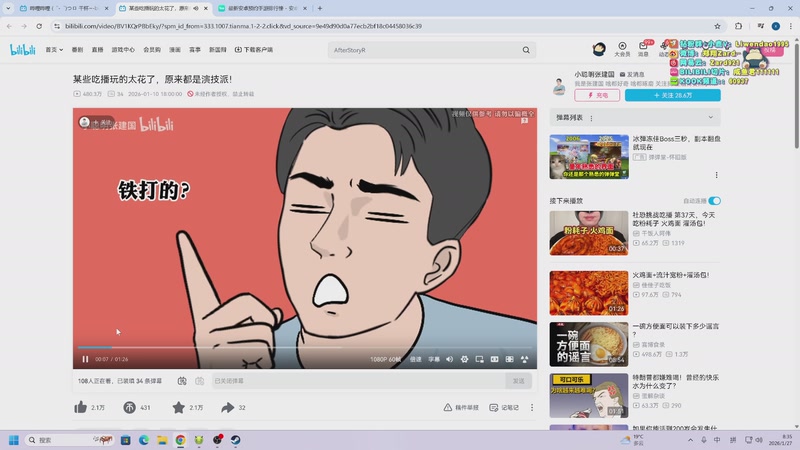800x450 pixels.
Task: Open the 大会员 membership icon
Action: 622,49
